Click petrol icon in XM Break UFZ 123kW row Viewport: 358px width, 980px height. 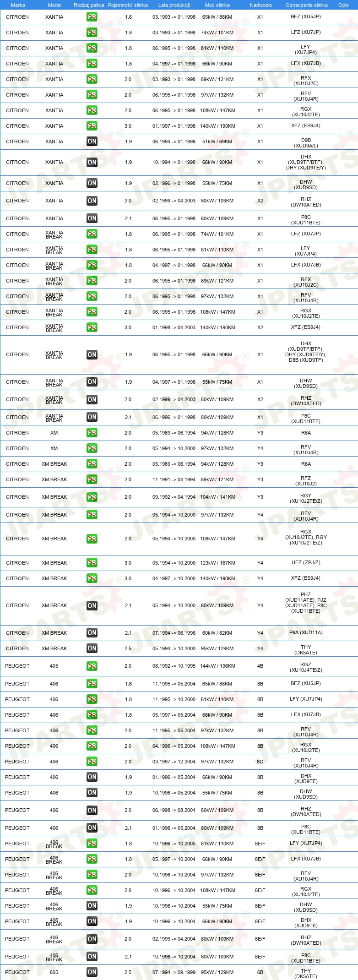click(92, 563)
